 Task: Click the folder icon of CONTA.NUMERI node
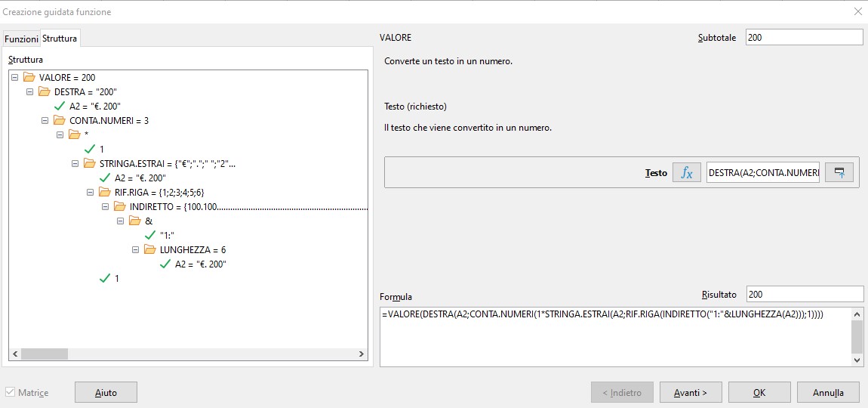coord(60,120)
